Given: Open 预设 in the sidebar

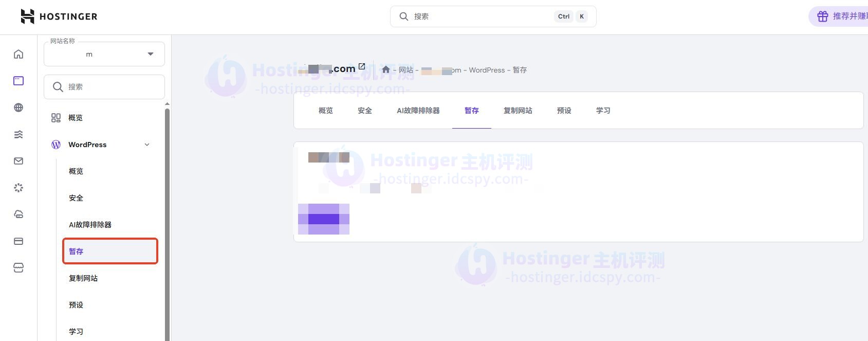Looking at the screenshot, I should [x=110, y=305].
